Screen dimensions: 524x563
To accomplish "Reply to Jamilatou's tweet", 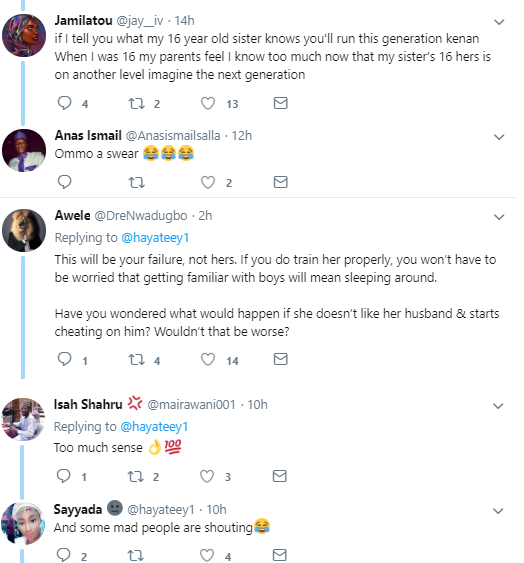I will (65, 103).
